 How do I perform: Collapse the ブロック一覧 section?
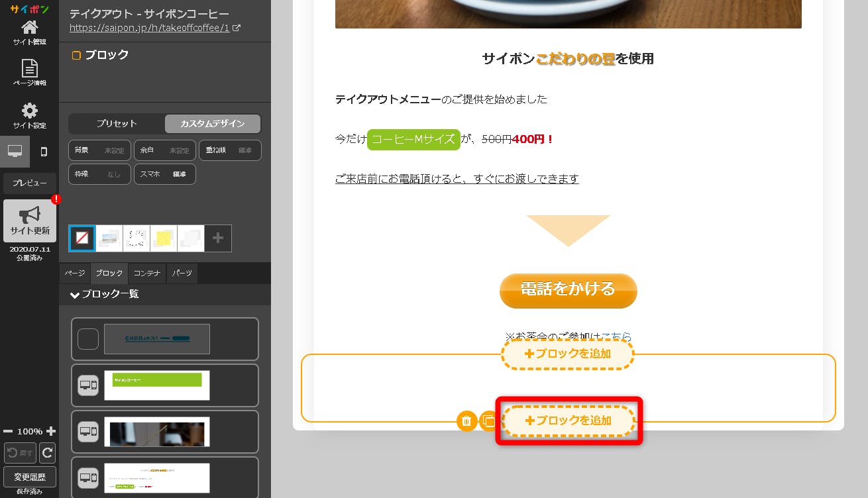(75, 294)
